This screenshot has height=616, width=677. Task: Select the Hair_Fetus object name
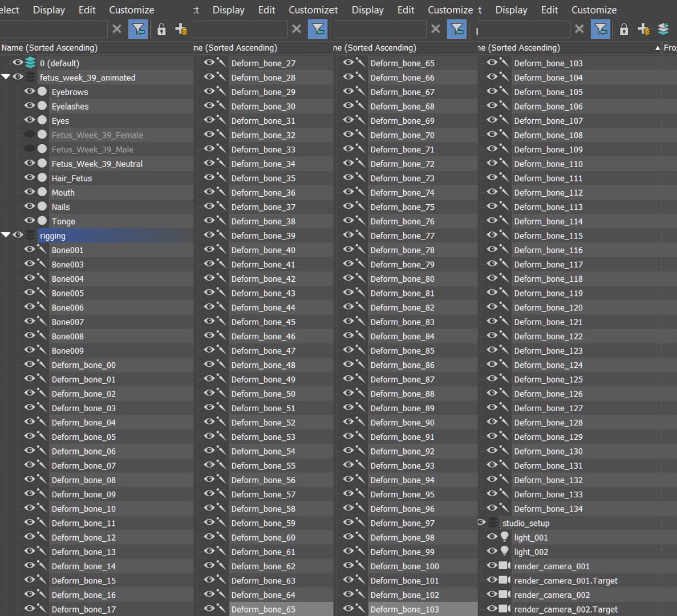coord(72,179)
